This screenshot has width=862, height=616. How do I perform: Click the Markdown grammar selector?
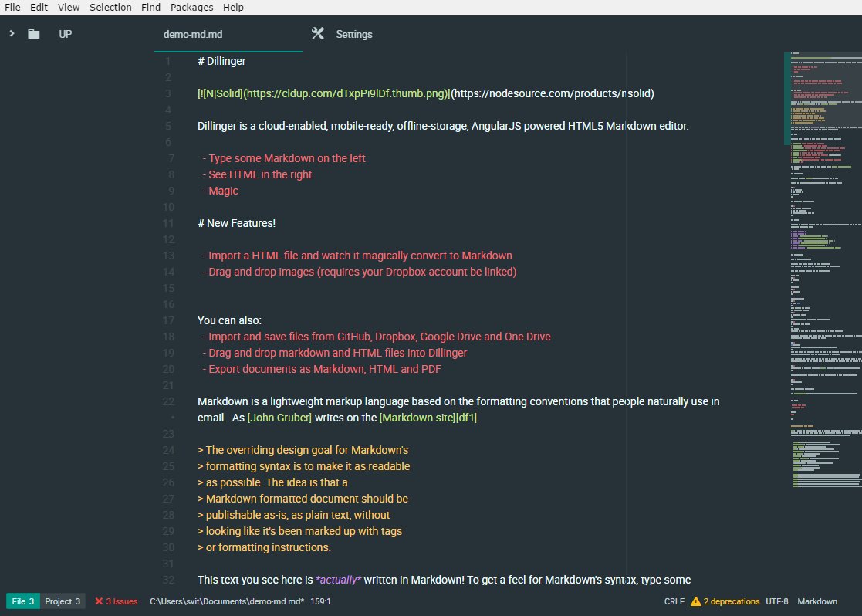(817, 601)
